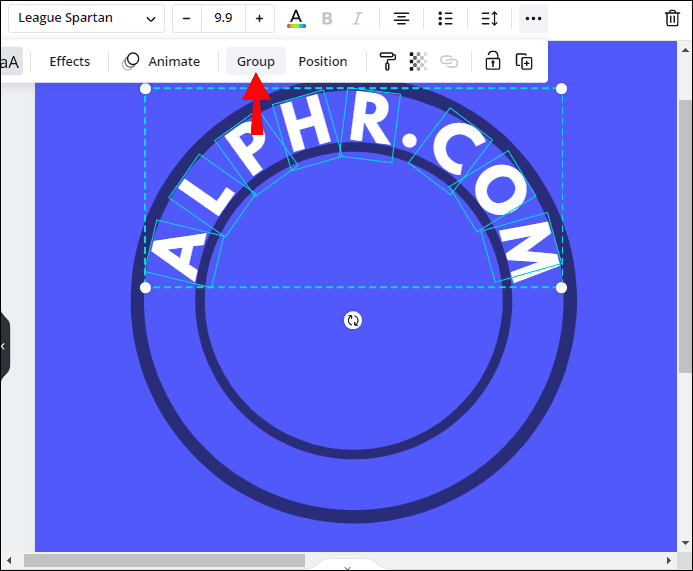Click the link chain icon

point(449,62)
